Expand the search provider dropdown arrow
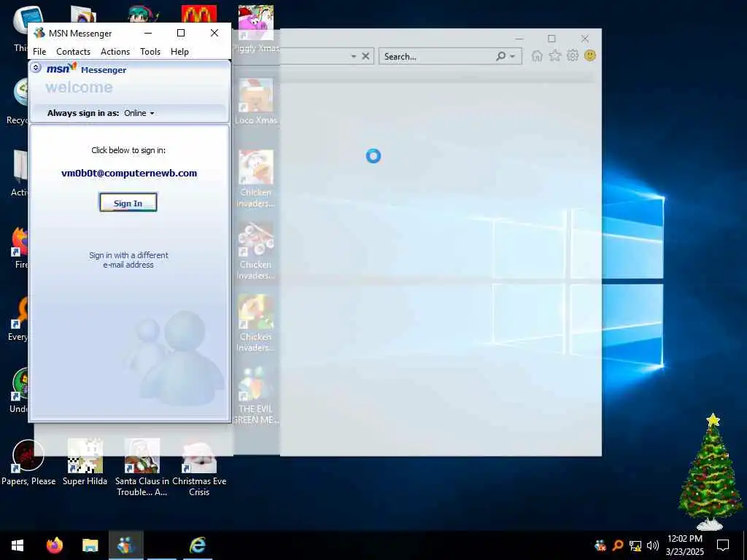The width and height of the screenshot is (747, 560). 513,56
